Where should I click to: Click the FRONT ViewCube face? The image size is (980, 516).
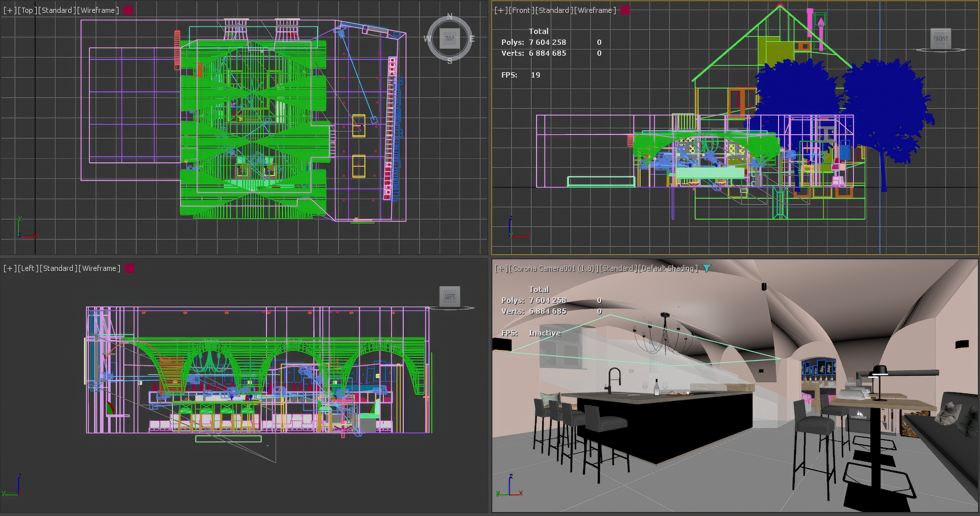pos(940,39)
